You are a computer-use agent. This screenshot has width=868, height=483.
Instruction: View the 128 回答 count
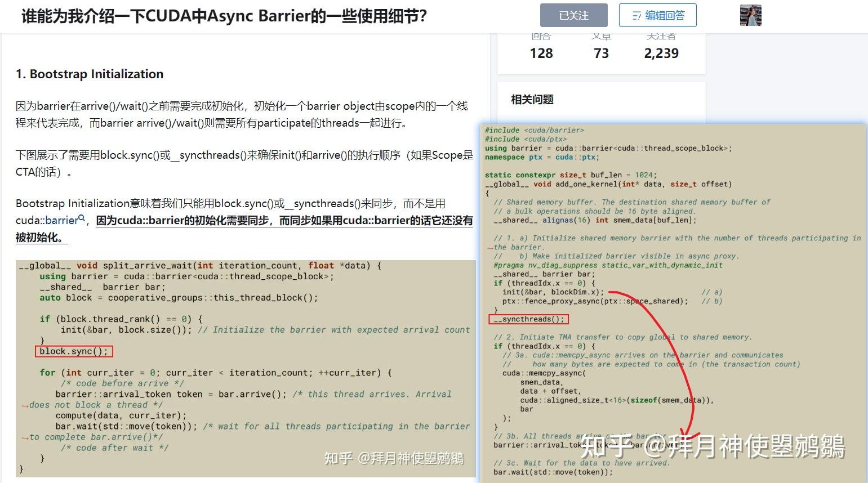coord(541,53)
